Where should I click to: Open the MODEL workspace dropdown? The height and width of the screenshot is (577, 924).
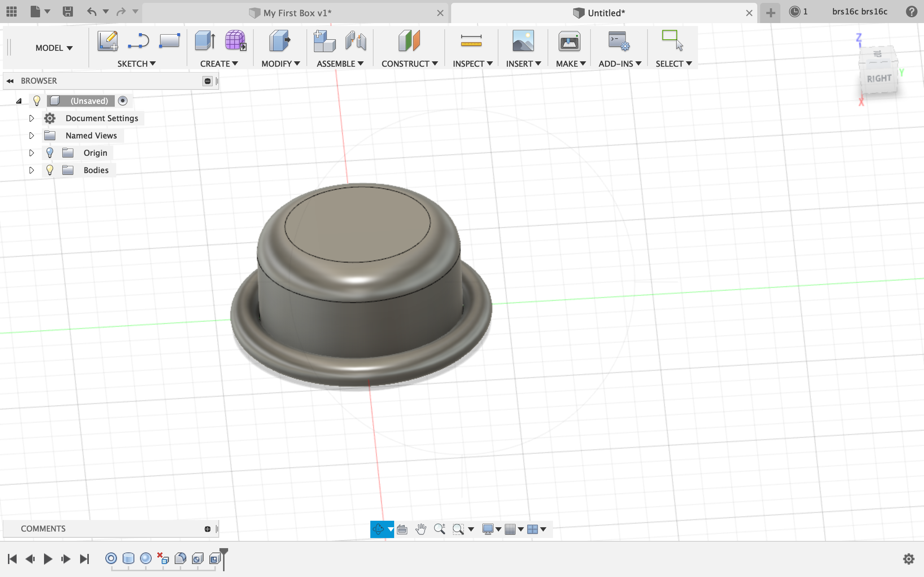[54, 48]
